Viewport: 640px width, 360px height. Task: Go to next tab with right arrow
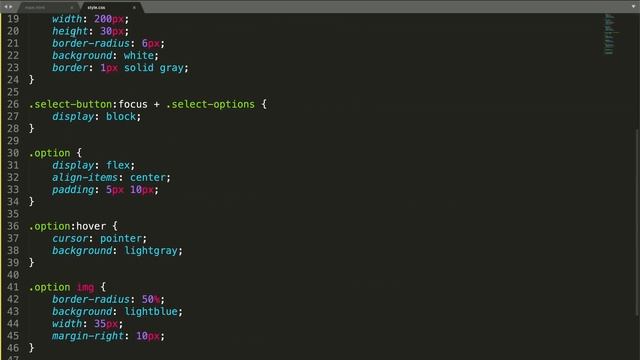[x=11, y=7]
